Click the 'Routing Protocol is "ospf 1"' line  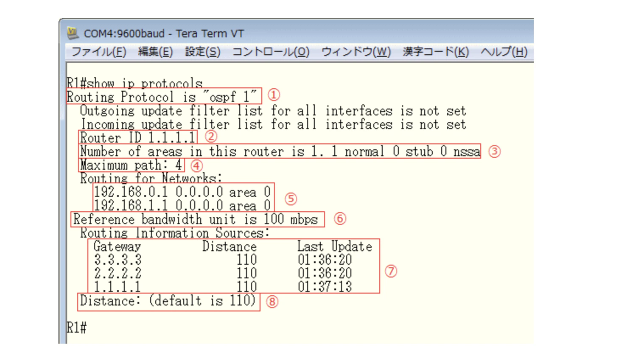pyautogui.click(x=162, y=97)
